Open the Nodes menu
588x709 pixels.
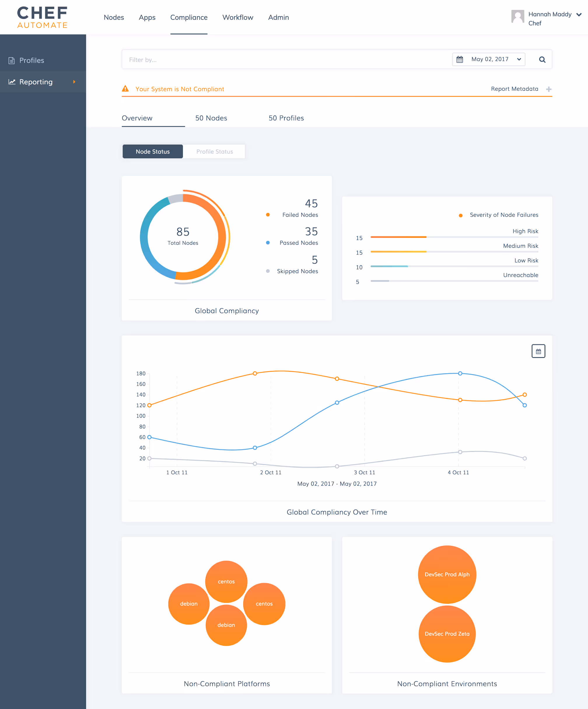[x=114, y=17]
